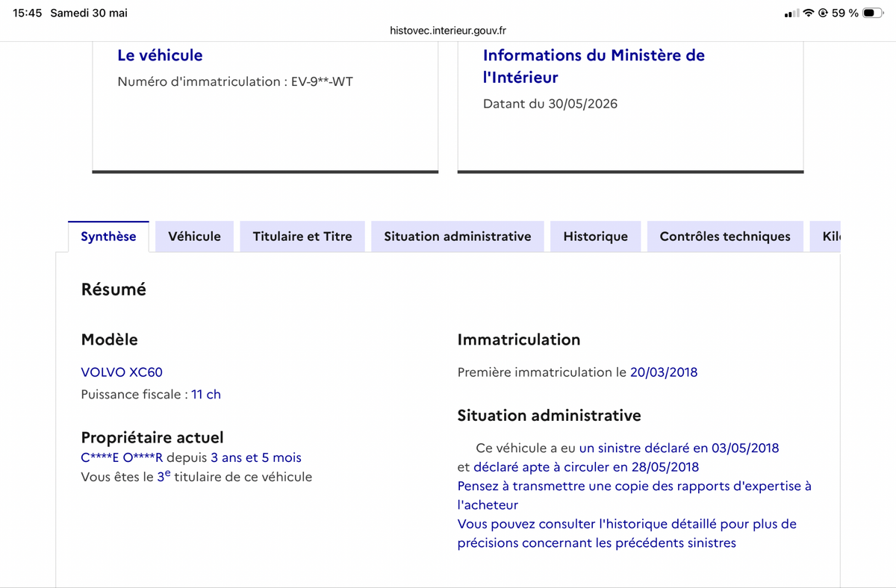
Task: Select registration number EV-9**-WT text
Action: [x=322, y=81]
